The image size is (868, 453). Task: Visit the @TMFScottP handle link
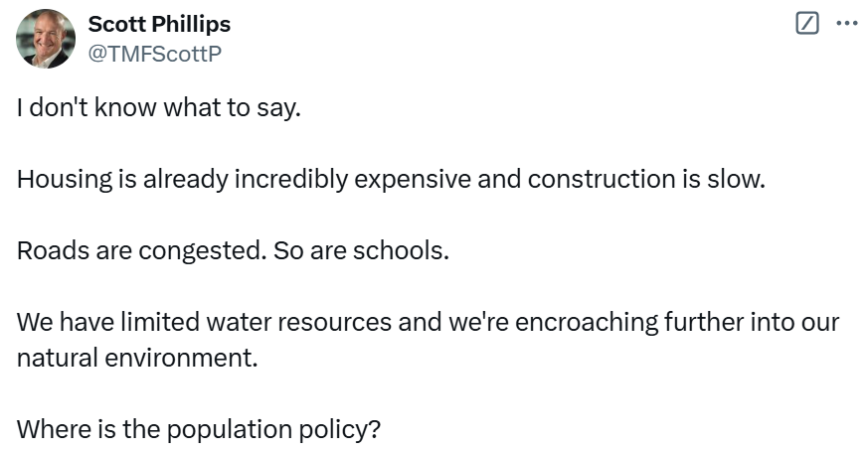[155, 54]
